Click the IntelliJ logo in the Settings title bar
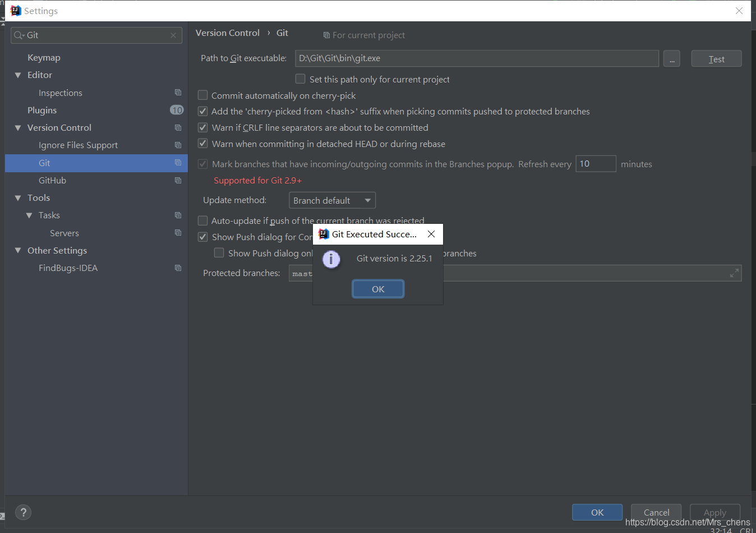The image size is (756, 533). pyautogui.click(x=16, y=11)
